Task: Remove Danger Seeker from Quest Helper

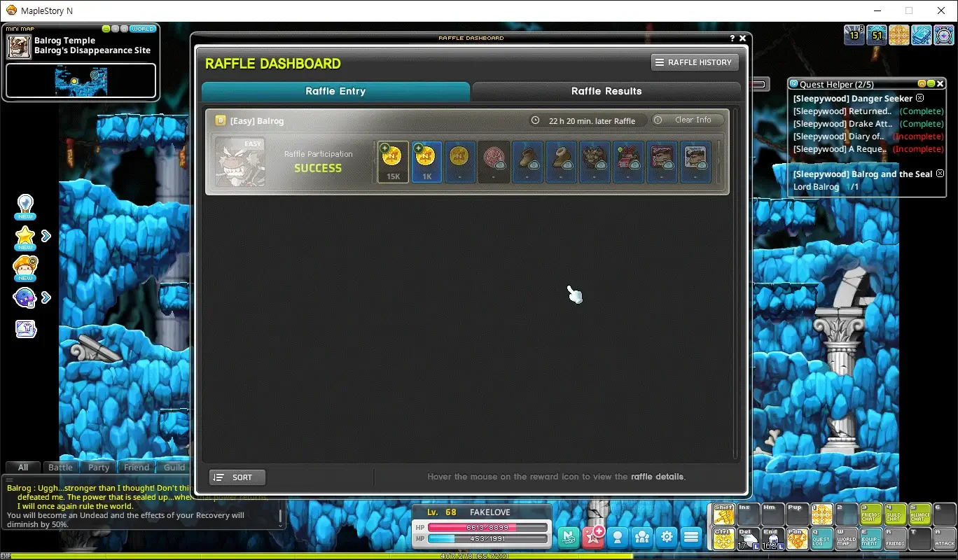Action: click(x=920, y=98)
